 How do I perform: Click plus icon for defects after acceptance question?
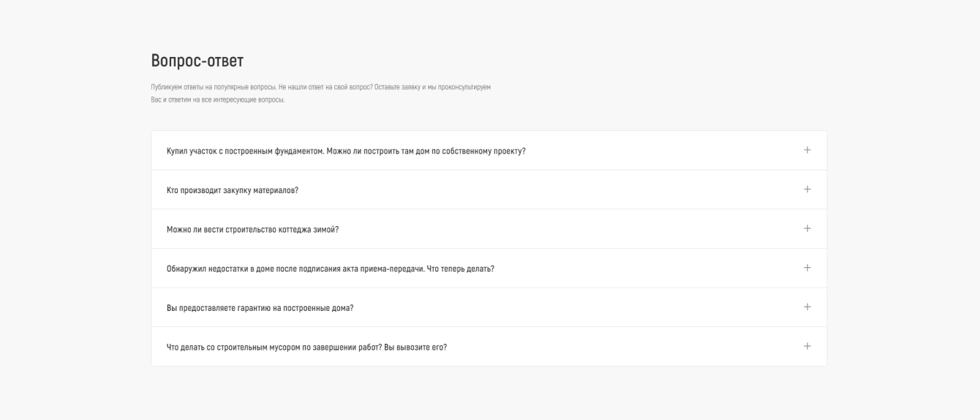click(807, 268)
